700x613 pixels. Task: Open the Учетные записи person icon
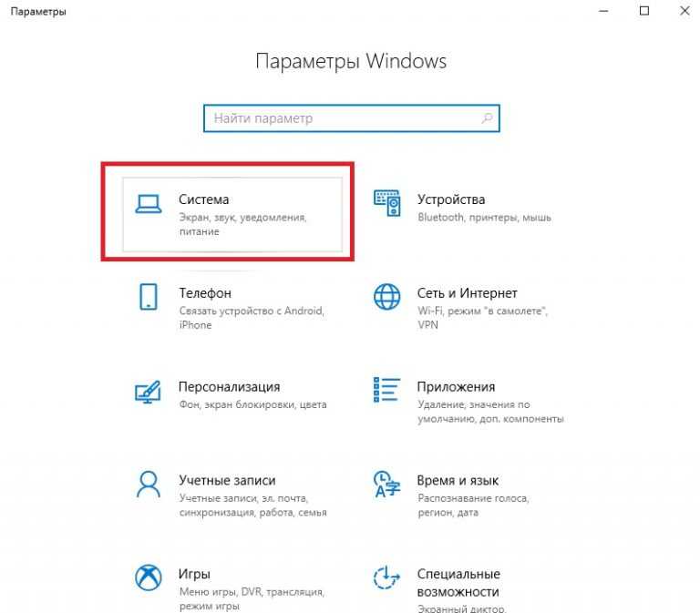[149, 484]
